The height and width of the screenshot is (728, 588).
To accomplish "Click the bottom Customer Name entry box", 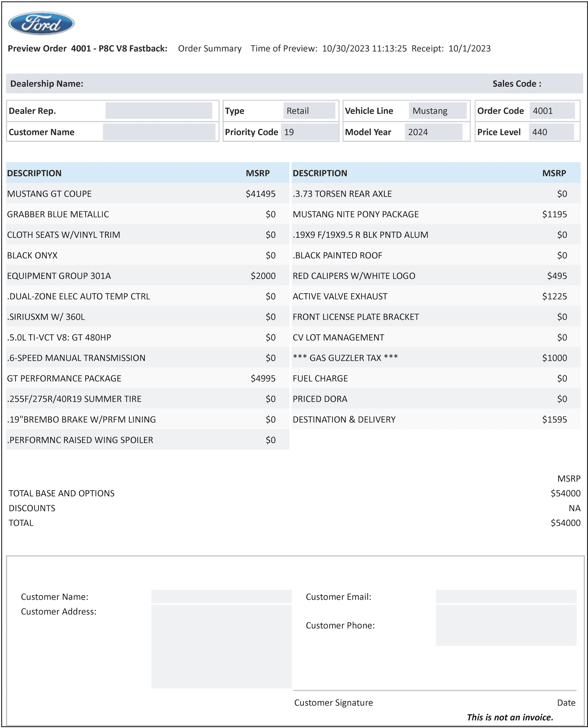I will pos(221,596).
